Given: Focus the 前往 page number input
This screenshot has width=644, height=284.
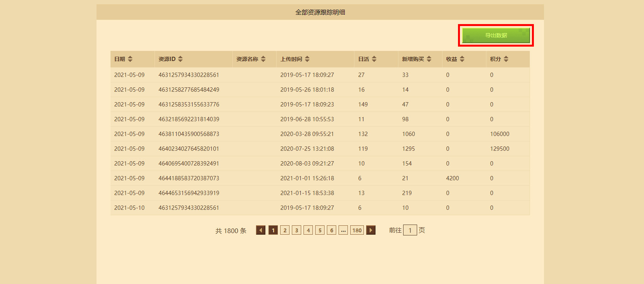Looking at the screenshot, I should (410, 230).
